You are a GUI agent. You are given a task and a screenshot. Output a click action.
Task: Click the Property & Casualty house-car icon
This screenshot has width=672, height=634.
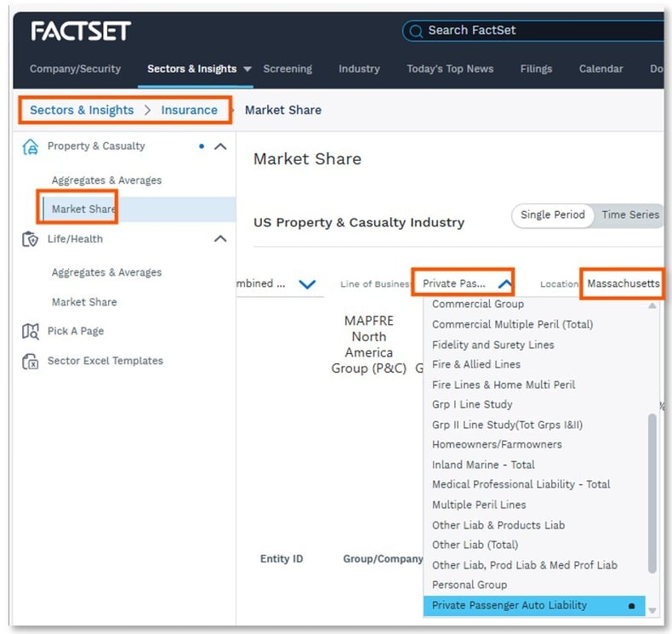(31, 146)
